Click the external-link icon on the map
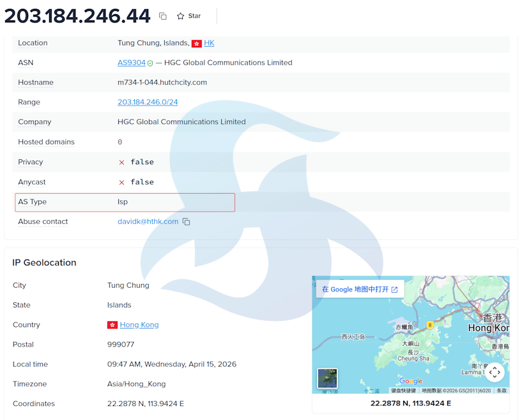Screen dimensions: 524x420 [x=394, y=290]
